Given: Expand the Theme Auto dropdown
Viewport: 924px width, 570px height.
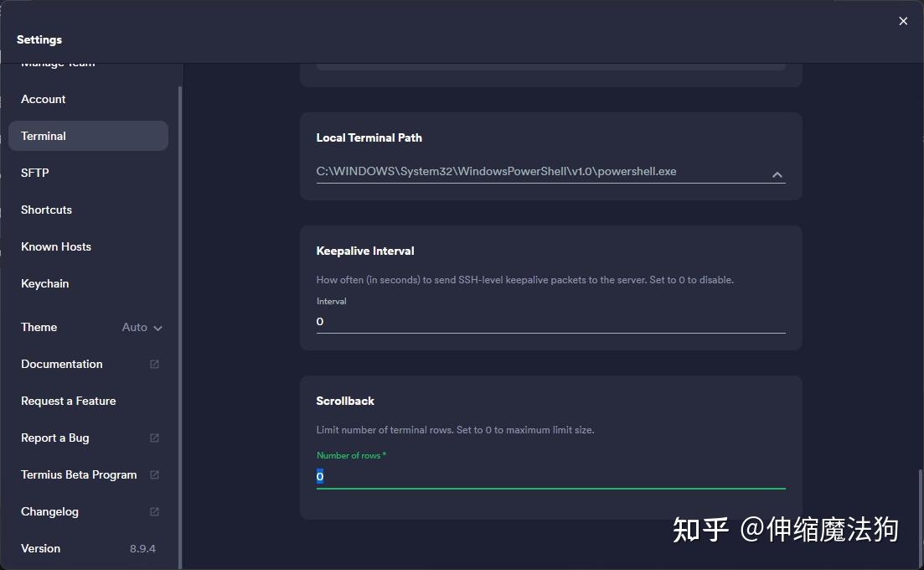Looking at the screenshot, I should 142,327.
